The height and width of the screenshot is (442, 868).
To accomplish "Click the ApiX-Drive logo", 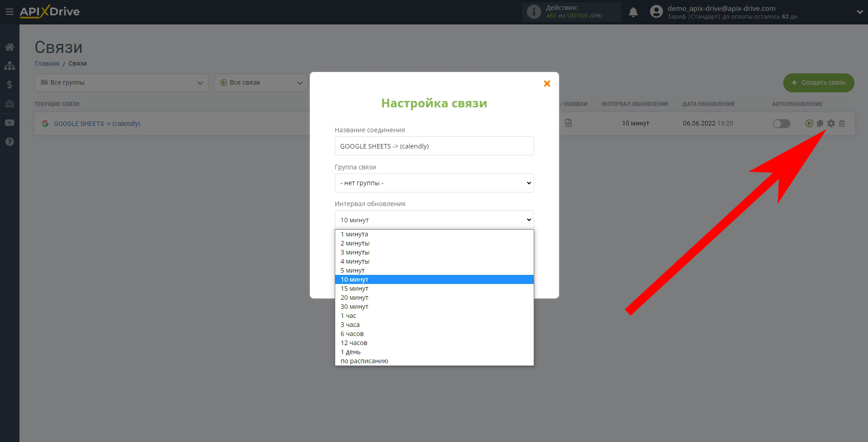I will tap(50, 12).
